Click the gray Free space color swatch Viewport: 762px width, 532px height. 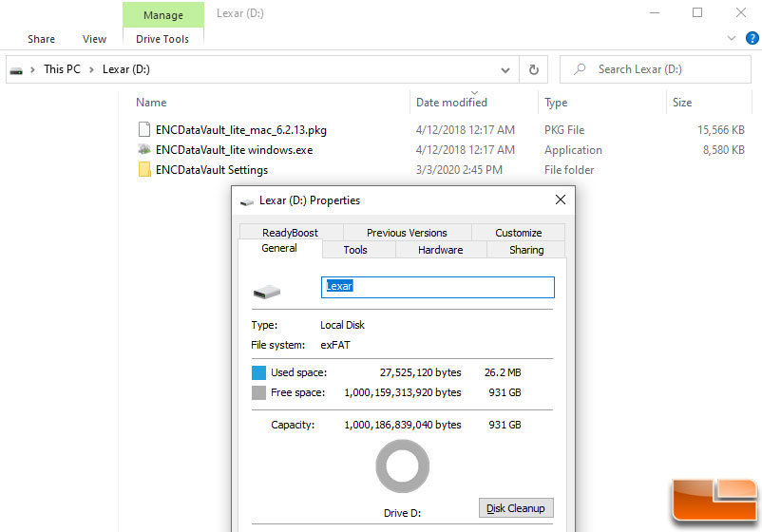click(x=258, y=392)
